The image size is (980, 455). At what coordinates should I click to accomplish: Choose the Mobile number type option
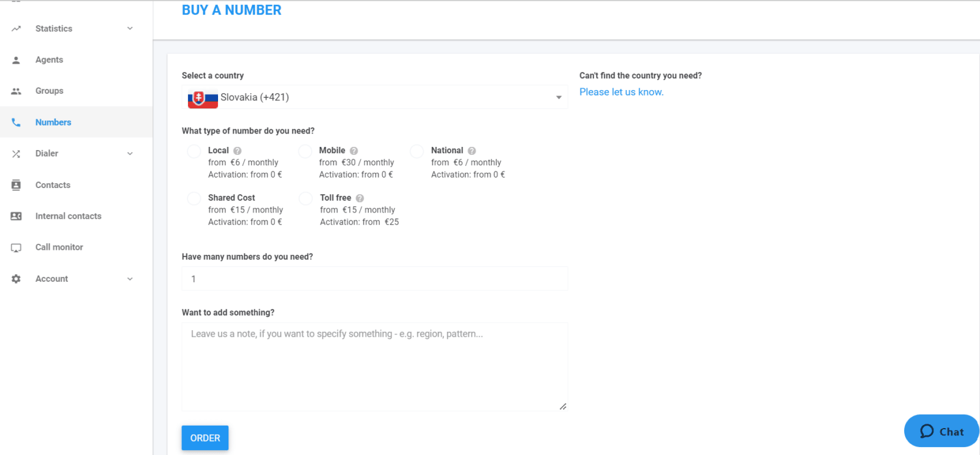305,151
